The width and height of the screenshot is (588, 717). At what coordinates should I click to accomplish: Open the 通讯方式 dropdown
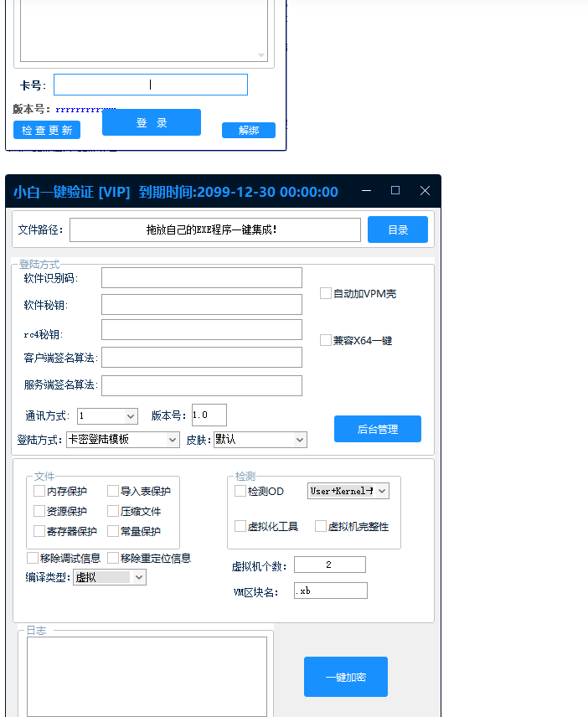(x=107, y=415)
